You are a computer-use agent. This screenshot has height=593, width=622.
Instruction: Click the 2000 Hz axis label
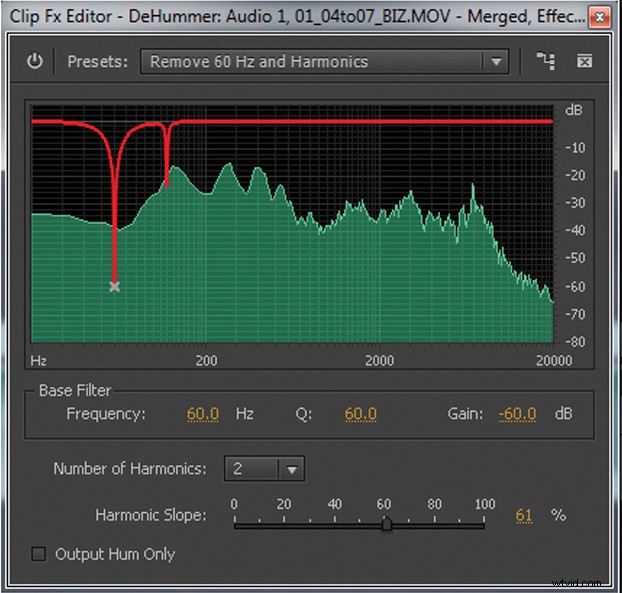380,361
